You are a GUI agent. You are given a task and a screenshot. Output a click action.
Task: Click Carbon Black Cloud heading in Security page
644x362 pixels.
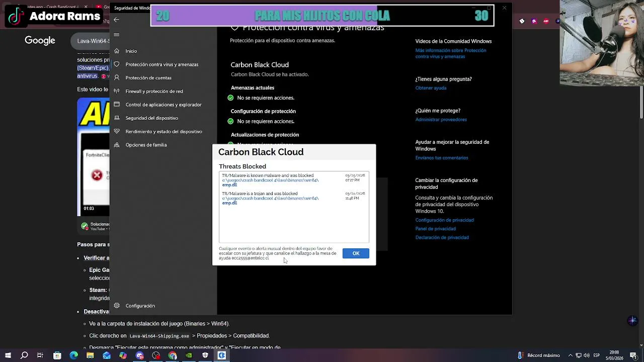[260, 65]
